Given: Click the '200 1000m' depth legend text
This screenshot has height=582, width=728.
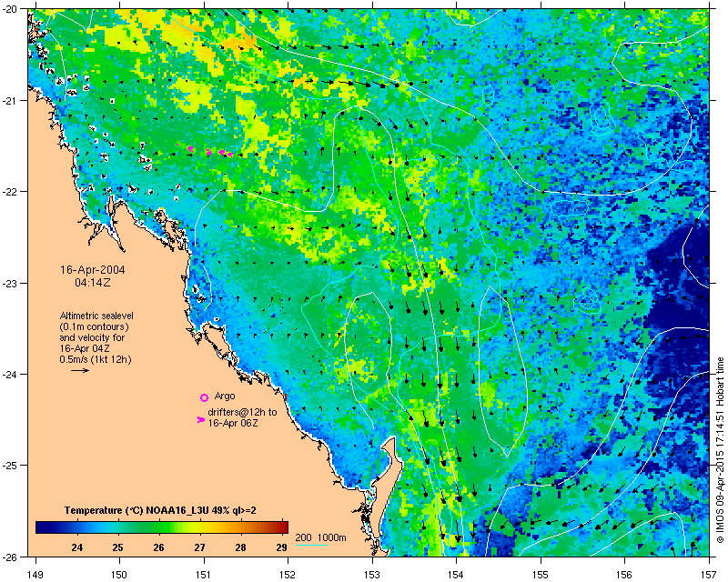Looking at the screenshot, I should pyautogui.click(x=321, y=537).
